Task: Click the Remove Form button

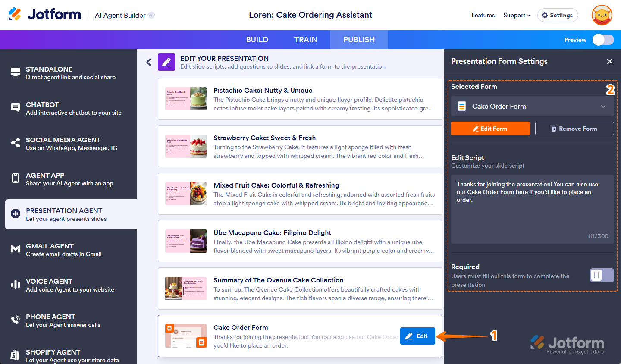Action: (574, 129)
